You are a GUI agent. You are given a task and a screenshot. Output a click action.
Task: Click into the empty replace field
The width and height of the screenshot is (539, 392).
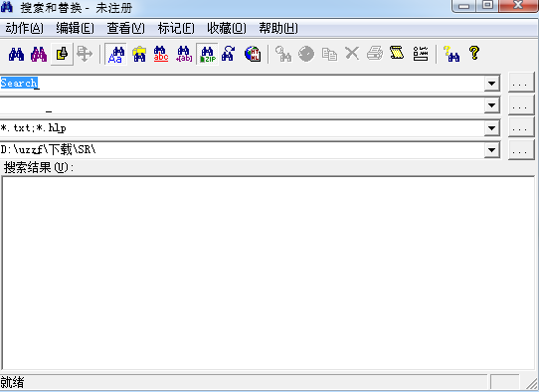click(x=242, y=105)
